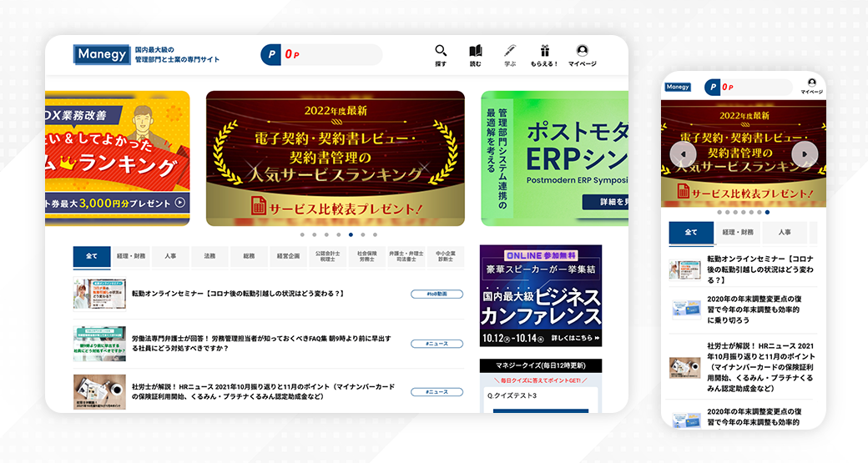The image size is (868, 463).
Task: Switch to the 経営企画 tab
Action: click(x=289, y=257)
